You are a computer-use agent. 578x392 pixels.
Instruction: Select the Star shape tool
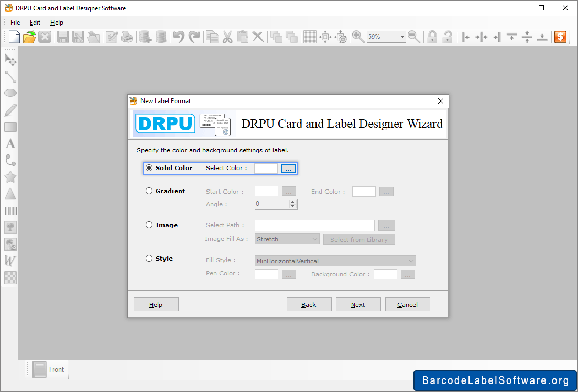[x=10, y=177]
